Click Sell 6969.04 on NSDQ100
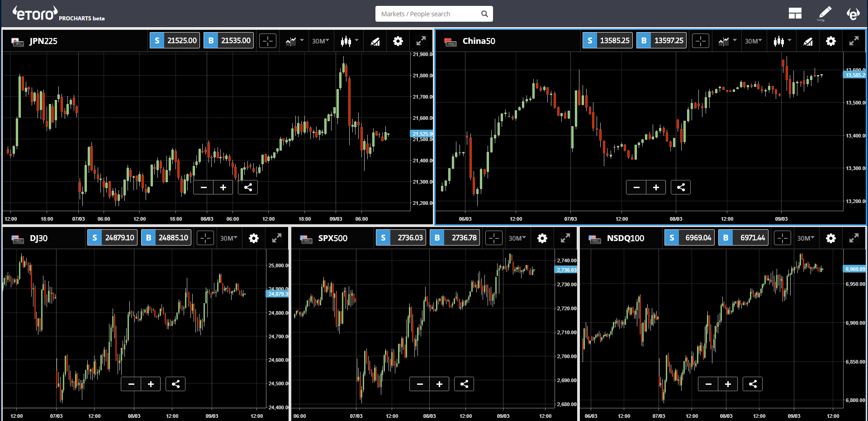The image size is (868, 421). tap(689, 237)
